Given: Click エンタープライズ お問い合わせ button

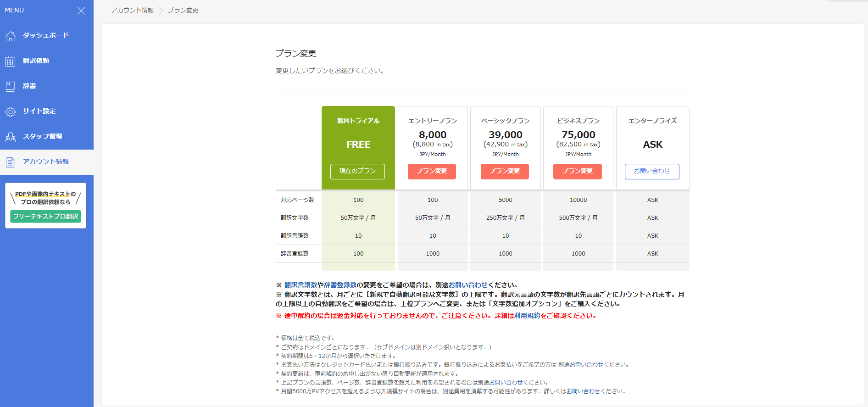Looking at the screenshot, I should click(x=652, y=171).
